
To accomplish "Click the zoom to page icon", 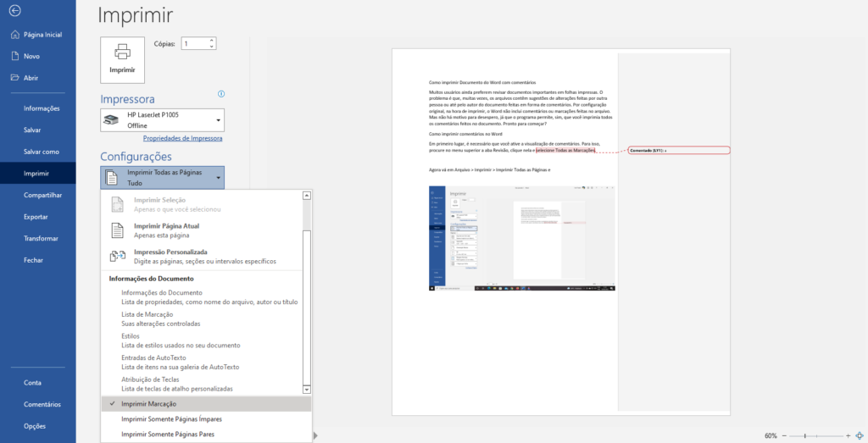I will pyautogui.click(x=860, y=436).
